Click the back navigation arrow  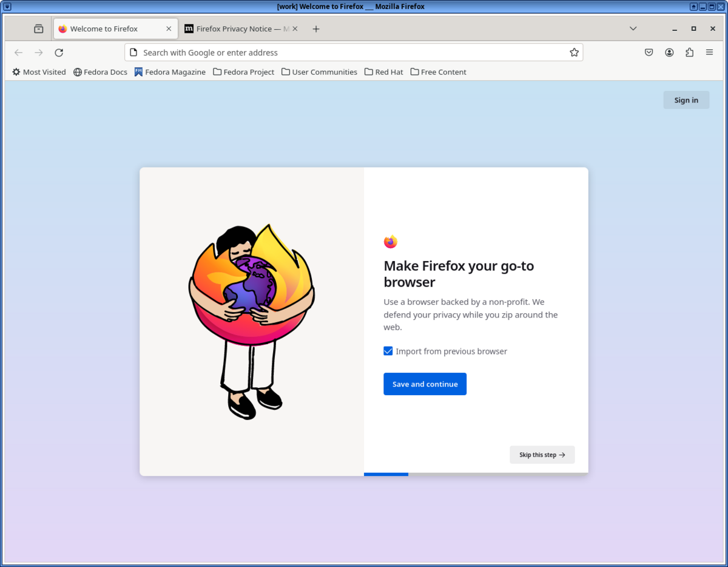pos(18,52)
